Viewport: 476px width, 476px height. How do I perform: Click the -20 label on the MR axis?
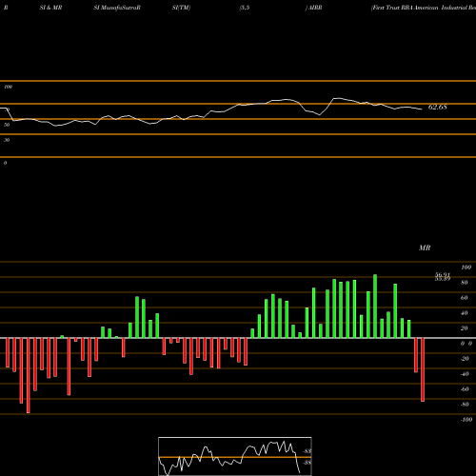point(465,359)
